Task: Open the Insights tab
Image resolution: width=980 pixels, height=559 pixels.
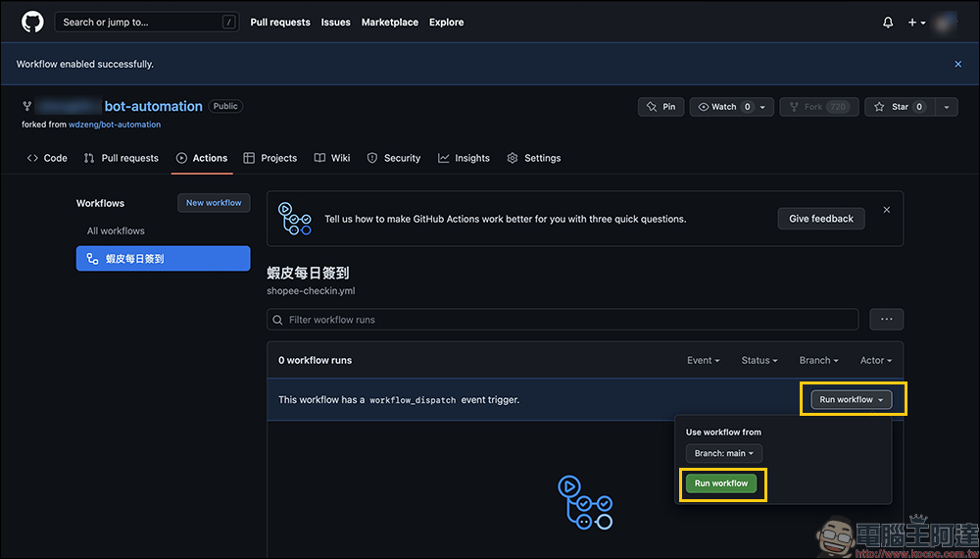Action: coord(464,158)
